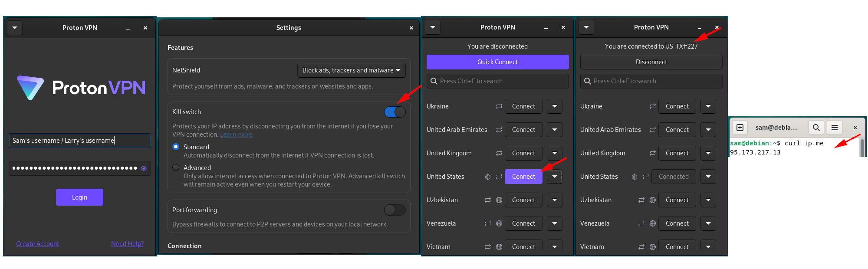Click the terminal search icon

click(816, 128)
